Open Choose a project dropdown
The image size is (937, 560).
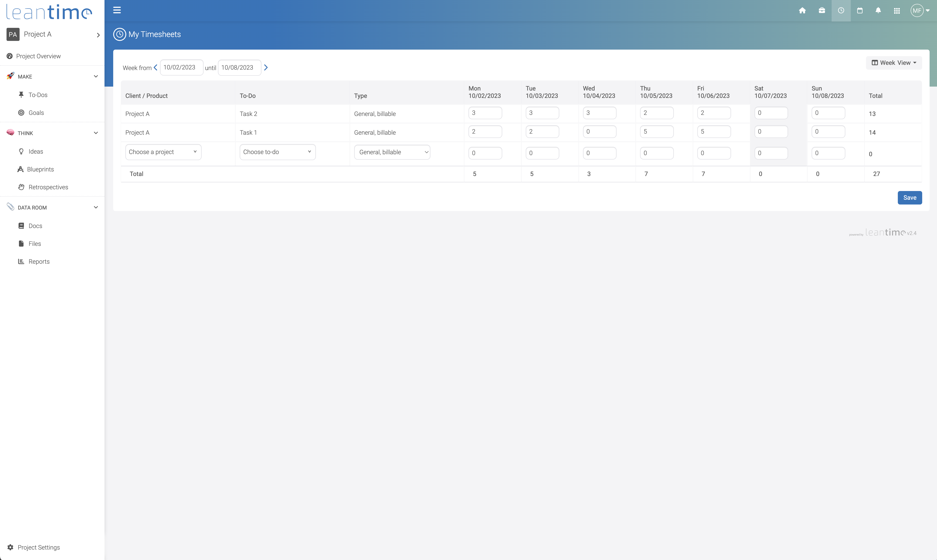tap(163, 152)
